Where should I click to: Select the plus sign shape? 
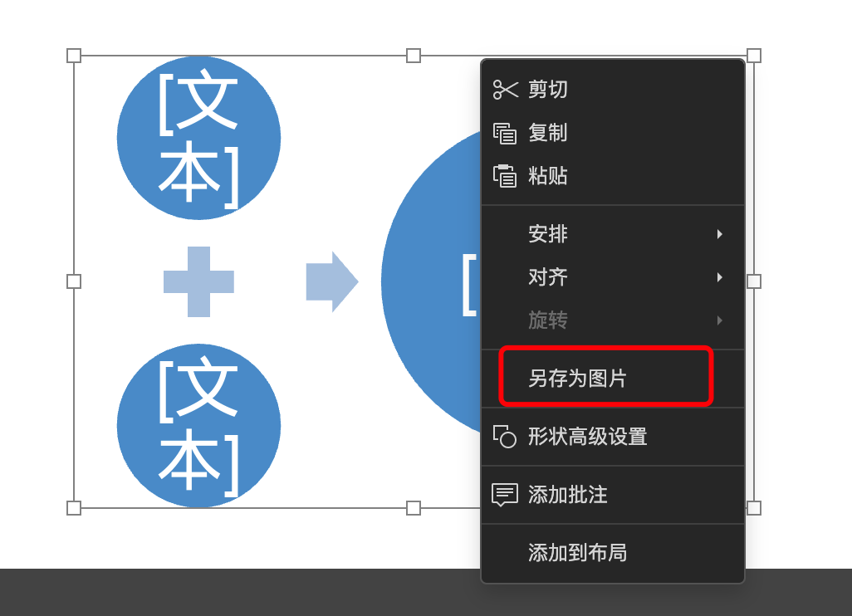tap(198, 281)
